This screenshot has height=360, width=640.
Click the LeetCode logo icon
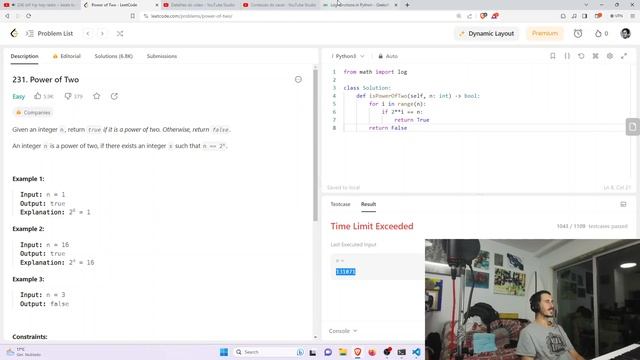(x=14, y=33)
